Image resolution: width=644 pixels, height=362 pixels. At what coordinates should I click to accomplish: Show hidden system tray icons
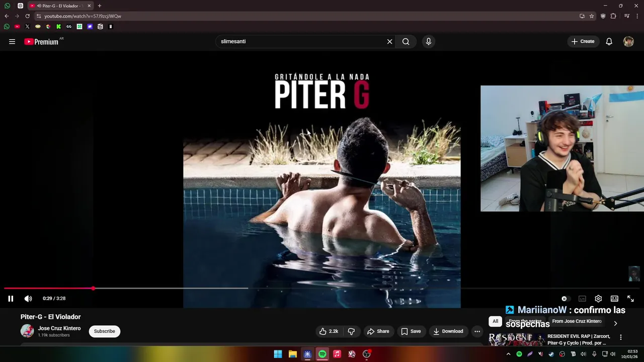(508, 354)
